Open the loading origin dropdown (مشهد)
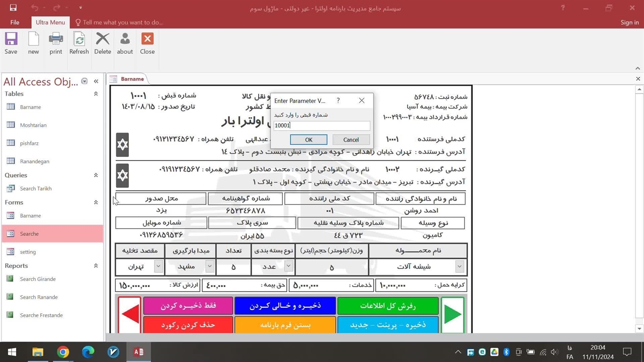This screenshot has height=362, width=644. pyautogui.click(x=209, y=266)
